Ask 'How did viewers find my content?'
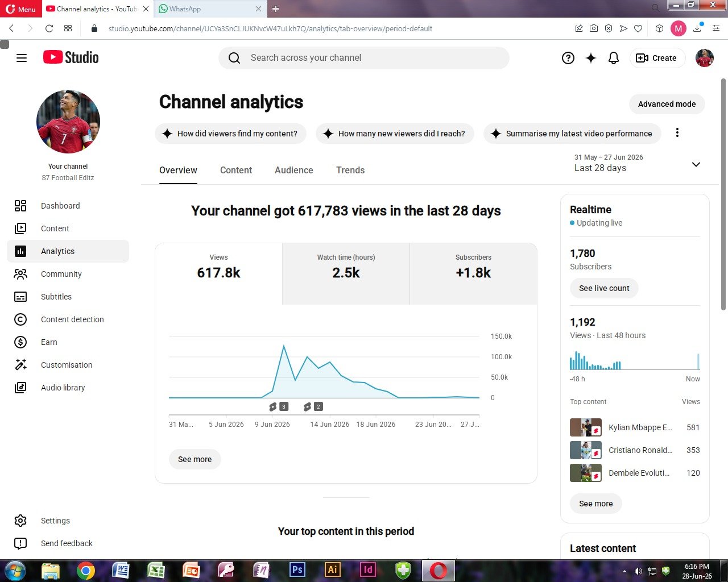The height and width of the screenshot is (582, 728). point(230,134)
